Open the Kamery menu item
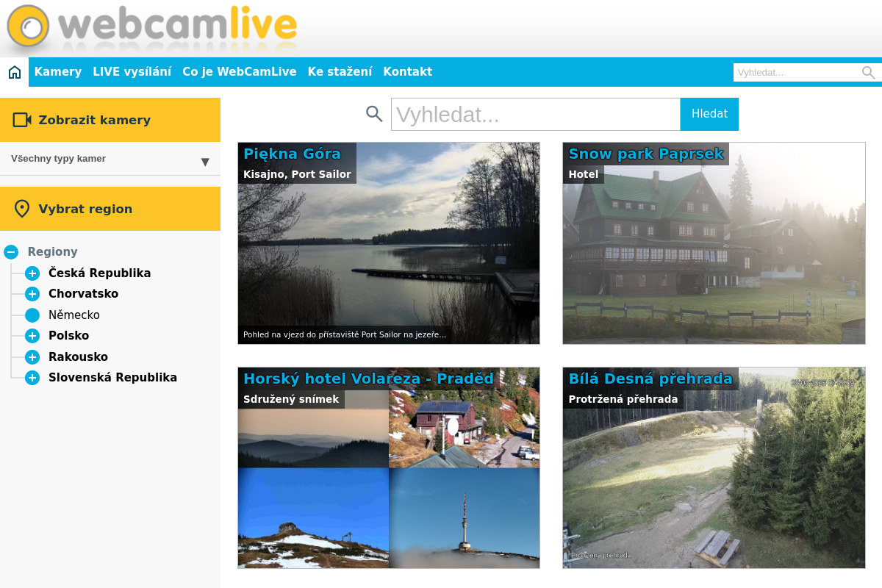Screen dimensions: 882x588 tap(58, 72)
